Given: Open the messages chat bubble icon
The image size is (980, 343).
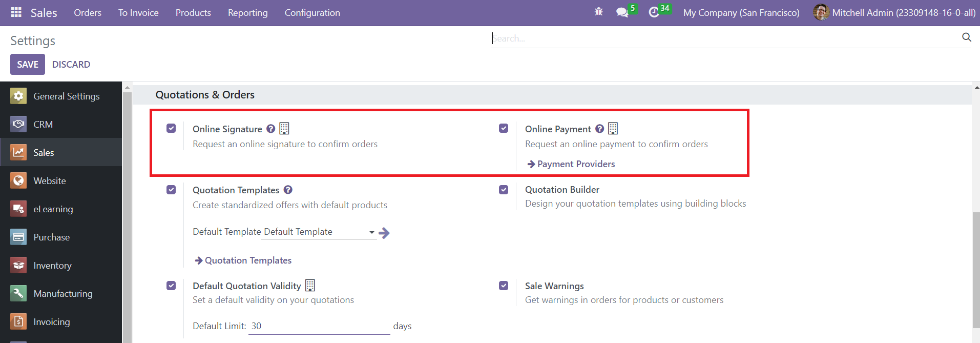Looking at the screenshot, I should tap(622, 12).
